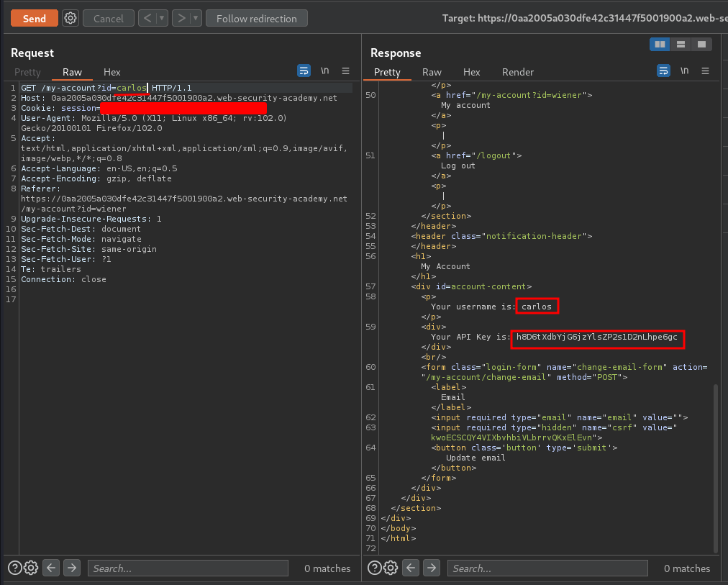Click href="/logout" line in response
The height and width of the screenshot is (585, 728).
pyautogui.click(x=476, y=155)
